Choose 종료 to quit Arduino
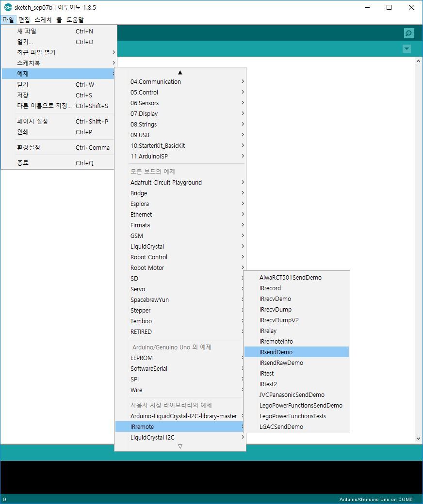Screen dimensions: 423x504 click(x=59, y=163)
